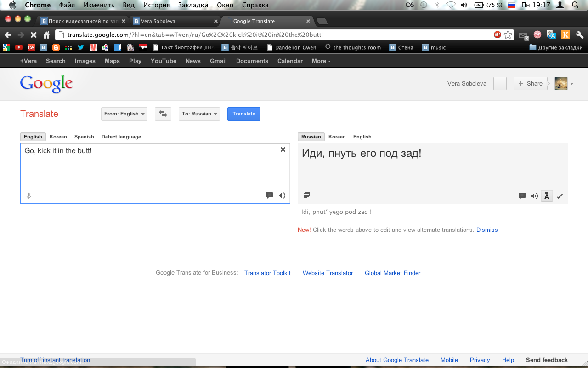Select Korean as the target language
Viewport: 588px width, 368px height.
337,137
